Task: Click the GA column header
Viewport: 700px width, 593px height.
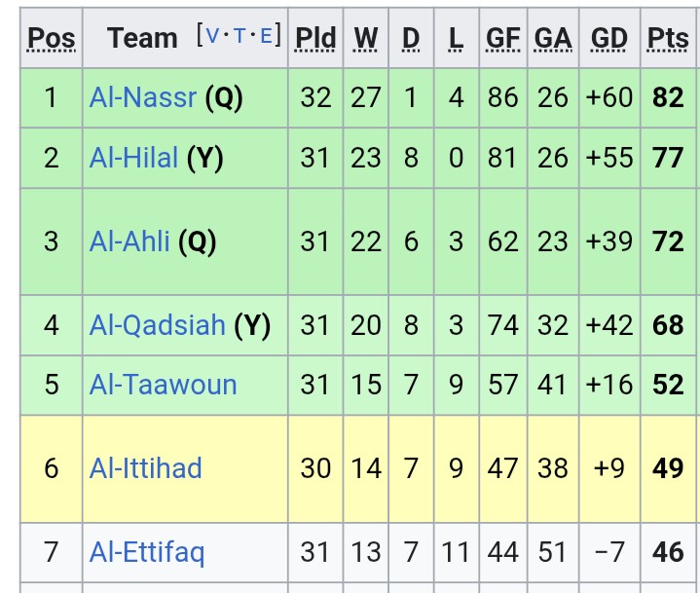Action: coord(553,38)
